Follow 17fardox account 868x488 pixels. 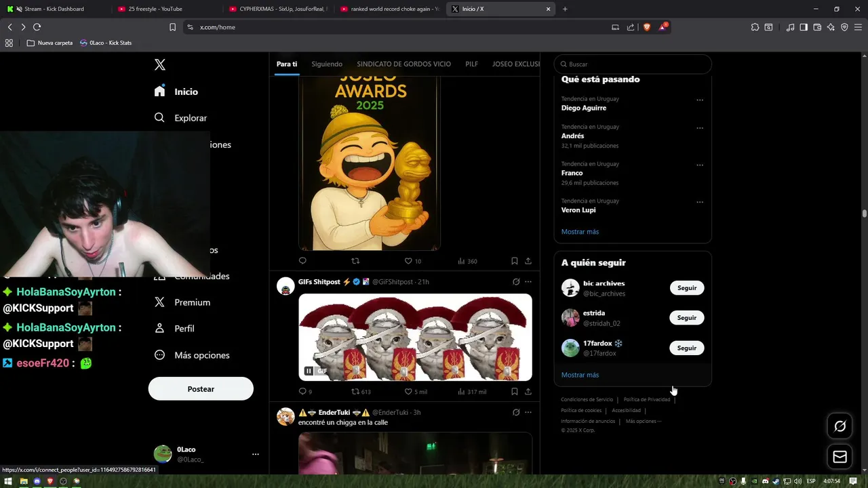[x=687, y=348]
